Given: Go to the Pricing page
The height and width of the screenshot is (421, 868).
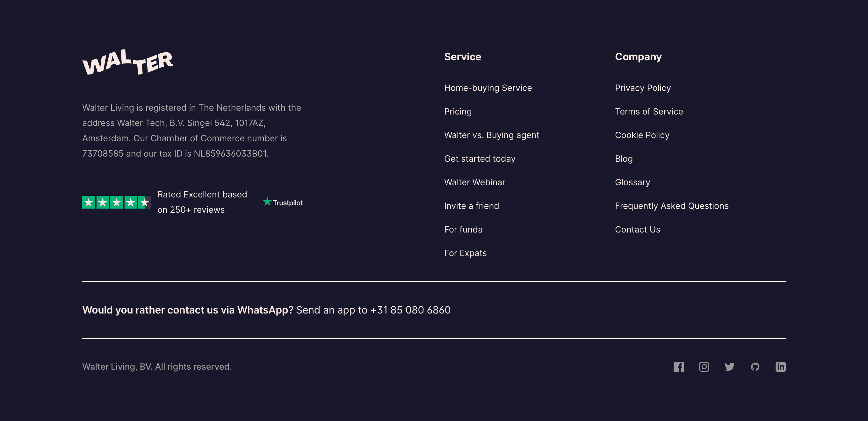Looking at the screenshot, I should tap(458, 111).
